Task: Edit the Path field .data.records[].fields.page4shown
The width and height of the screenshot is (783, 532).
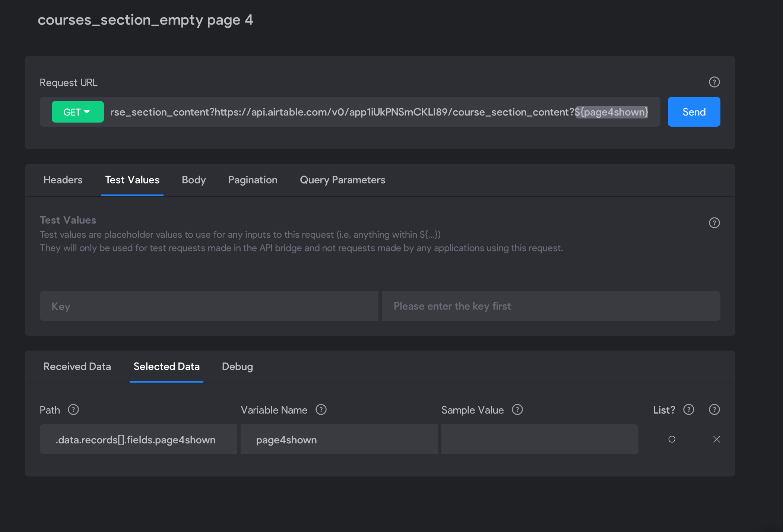Action: pos(138,439)
